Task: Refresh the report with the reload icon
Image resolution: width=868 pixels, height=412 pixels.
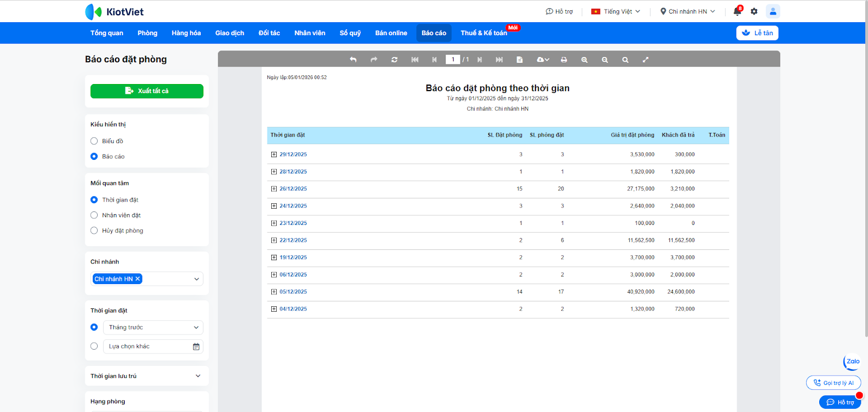Action: pyautogui.click(x=394, y=60)
